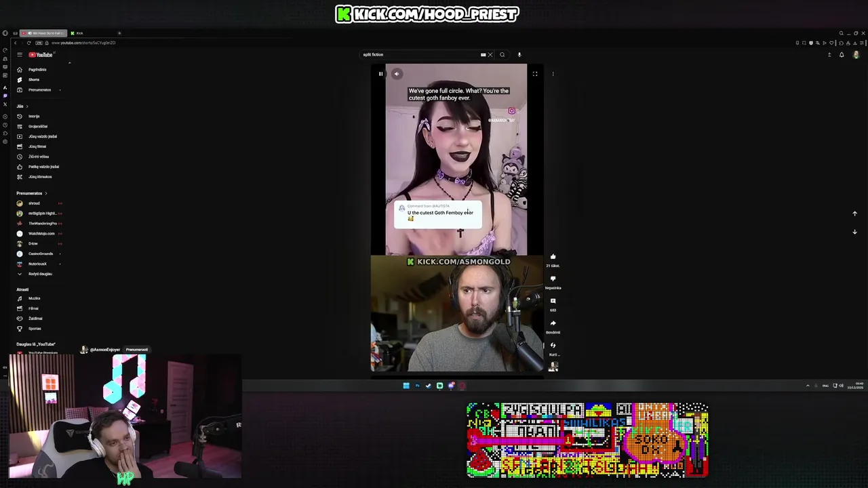
Task: Open Prenumeratos subscriptions feed
Action: [x=39, y=89]
